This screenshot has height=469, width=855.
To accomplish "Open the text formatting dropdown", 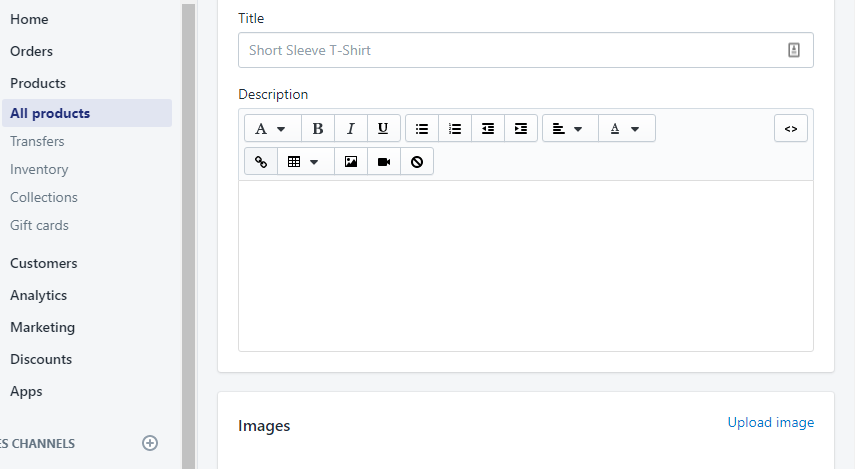I will 271,129.
